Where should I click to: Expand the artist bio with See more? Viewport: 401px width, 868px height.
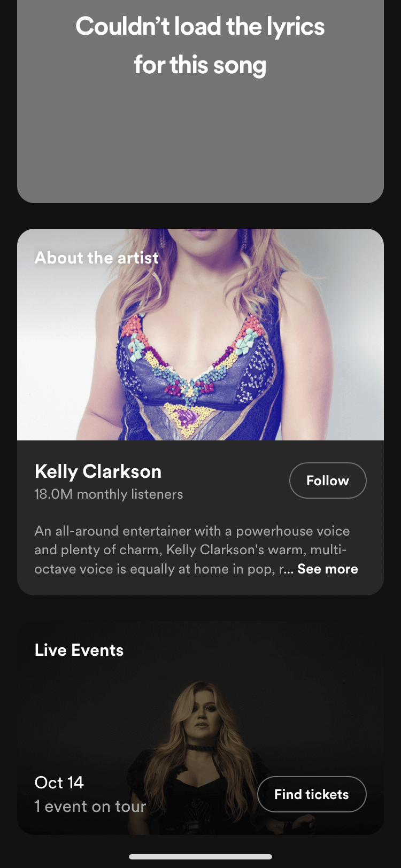327,569
